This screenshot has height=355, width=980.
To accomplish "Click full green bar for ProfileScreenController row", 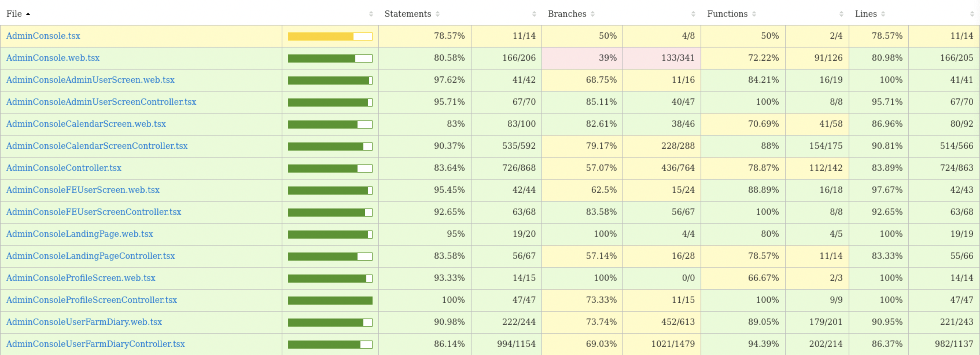I will tap(330, 301).
